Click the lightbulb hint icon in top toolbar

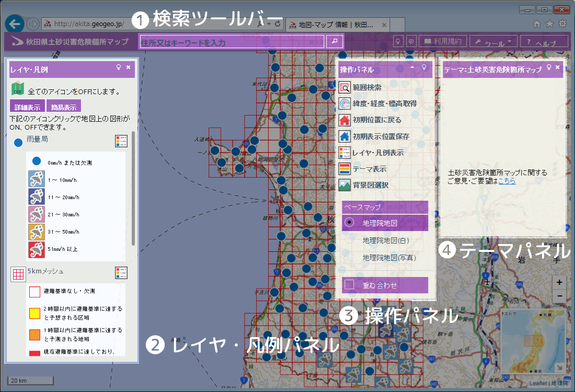[398, 41]
